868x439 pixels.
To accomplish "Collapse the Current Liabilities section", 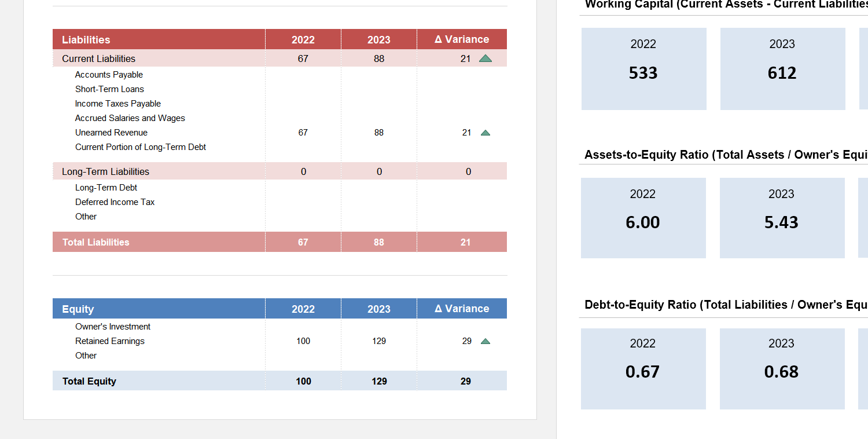I will [98, 58].
